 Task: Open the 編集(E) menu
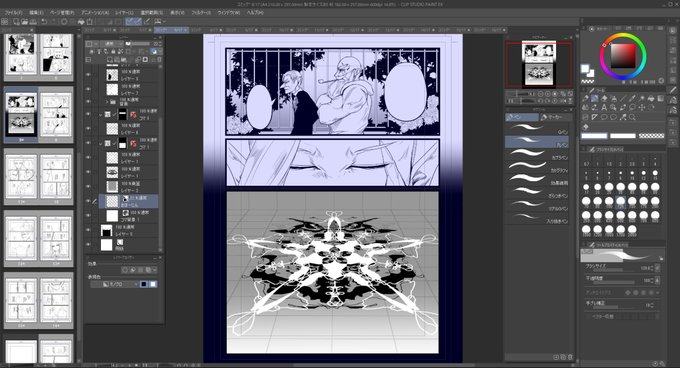tap(36, 13)
